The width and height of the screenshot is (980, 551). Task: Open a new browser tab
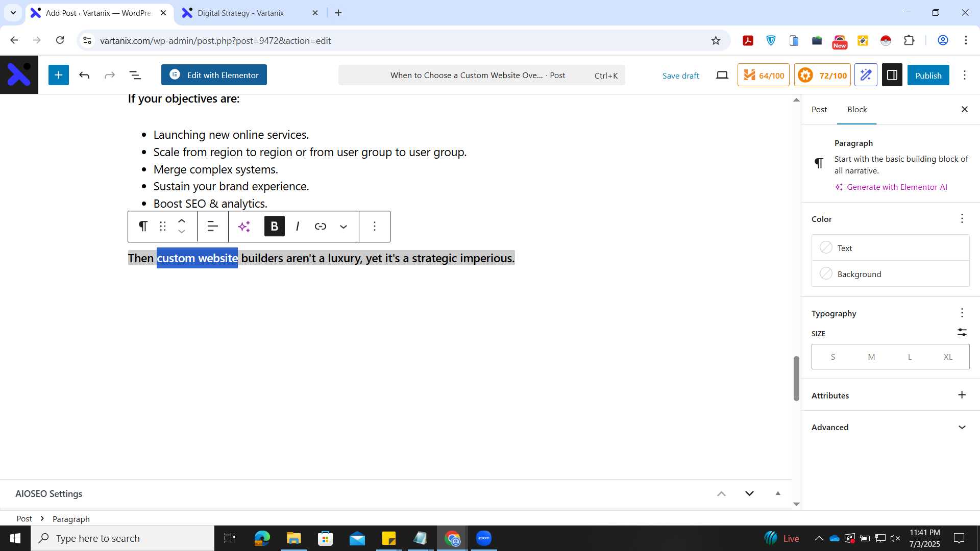[x=338, y=13]
